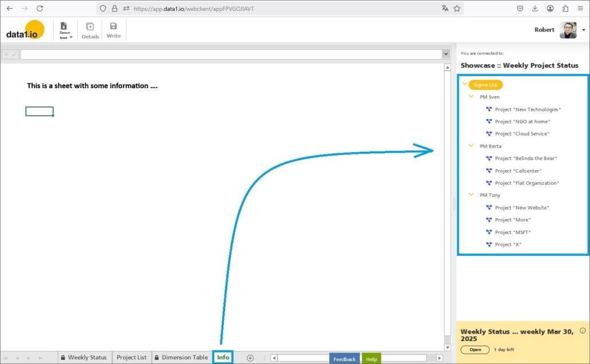Click the browser reload icon
Viewport: 590px width, 364px height.
pos(40,9)
